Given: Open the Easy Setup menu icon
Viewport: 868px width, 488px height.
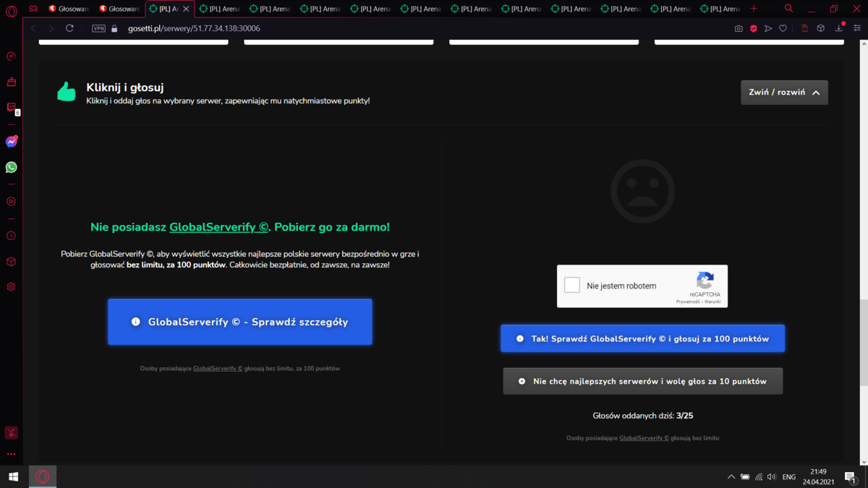Looking at the screenshot, I should coord(858,28).
